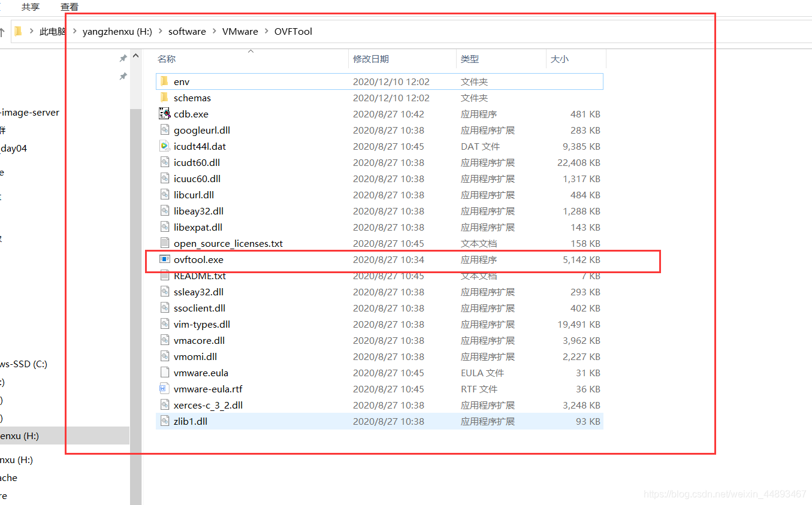The width and height of the screenshot is (812, 505).
Task: Click the vim-types.dll file icon
Action: tap(165, 323)
